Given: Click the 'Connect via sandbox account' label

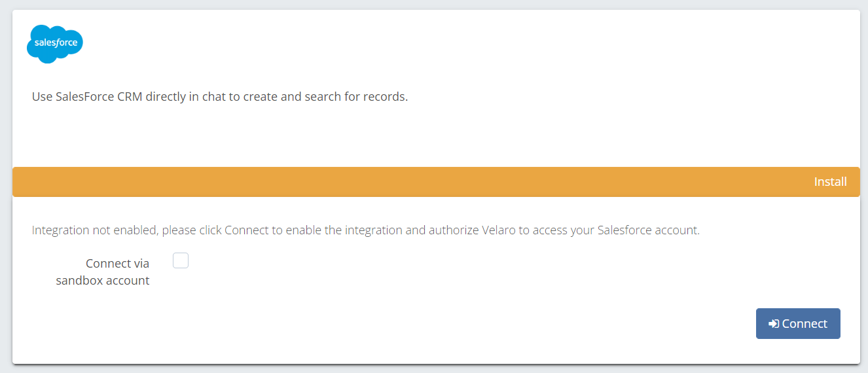Looking at the screenshot, I should point(103,272).
